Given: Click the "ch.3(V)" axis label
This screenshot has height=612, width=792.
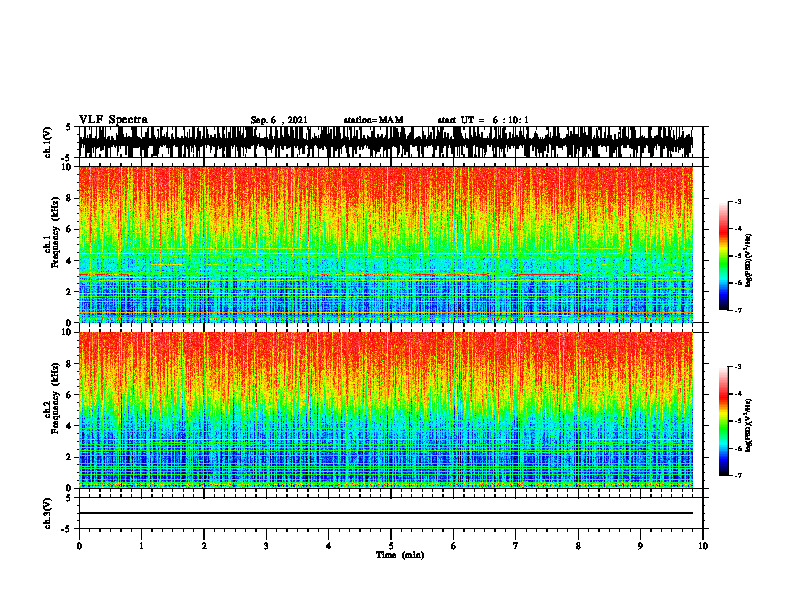Looking at the screenshot, I should [48, 513].
